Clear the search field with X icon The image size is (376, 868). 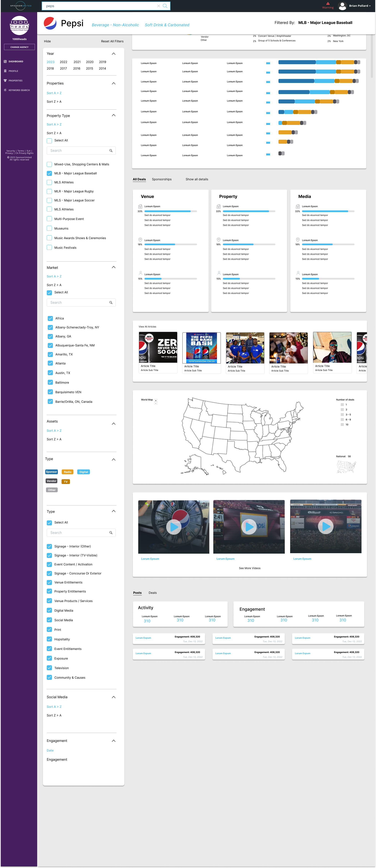[x=159, y=6]
